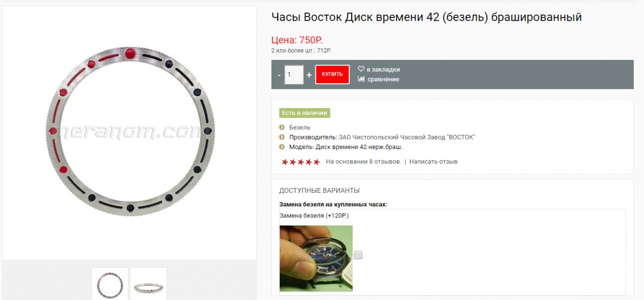The image size is (644, 300).
Task: Select the side-view bezel thumbnail
Action: 148,285
